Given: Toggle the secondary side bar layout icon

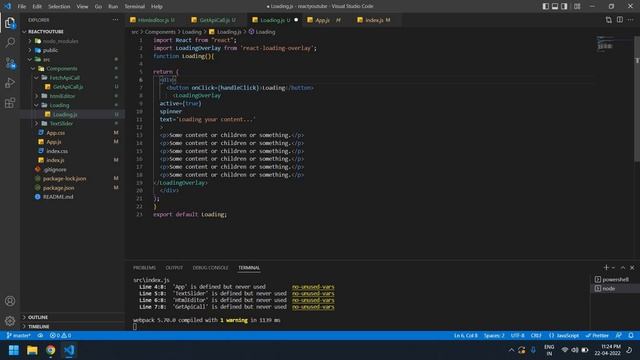Looking at the screenshot, I should pyautogui.click(x=564, y=6).
